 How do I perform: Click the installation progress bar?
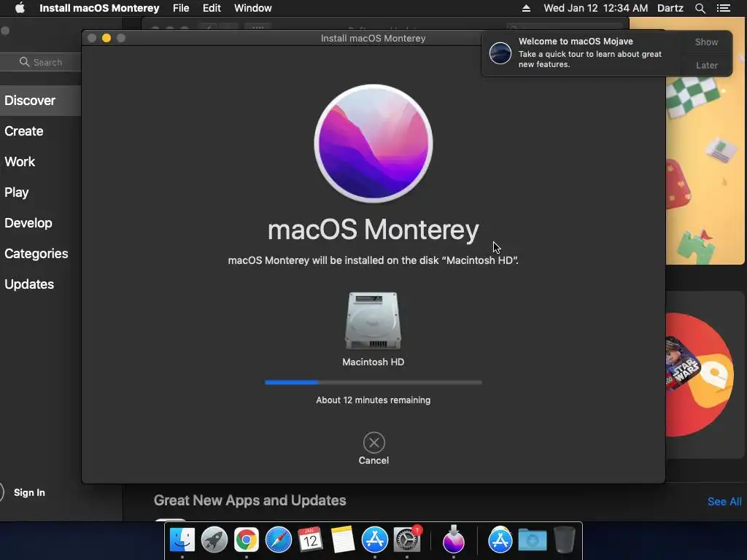click(x=373, y=382)
